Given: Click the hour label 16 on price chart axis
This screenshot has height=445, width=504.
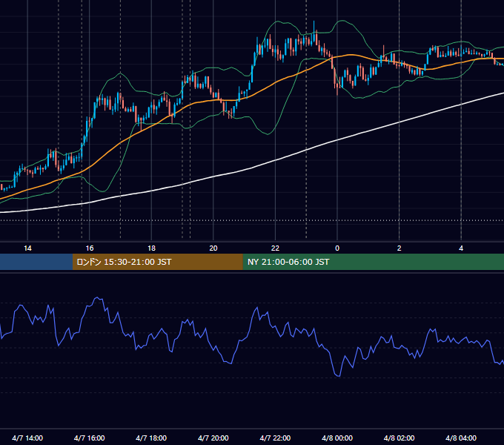Looking at the screenshot, I should pyautogui.click(x=90, y=248).
